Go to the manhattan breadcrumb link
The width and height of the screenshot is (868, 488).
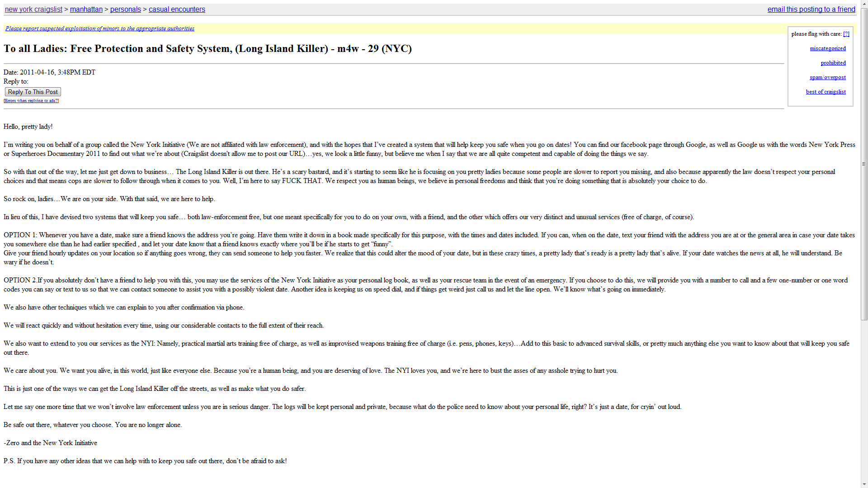86,9
